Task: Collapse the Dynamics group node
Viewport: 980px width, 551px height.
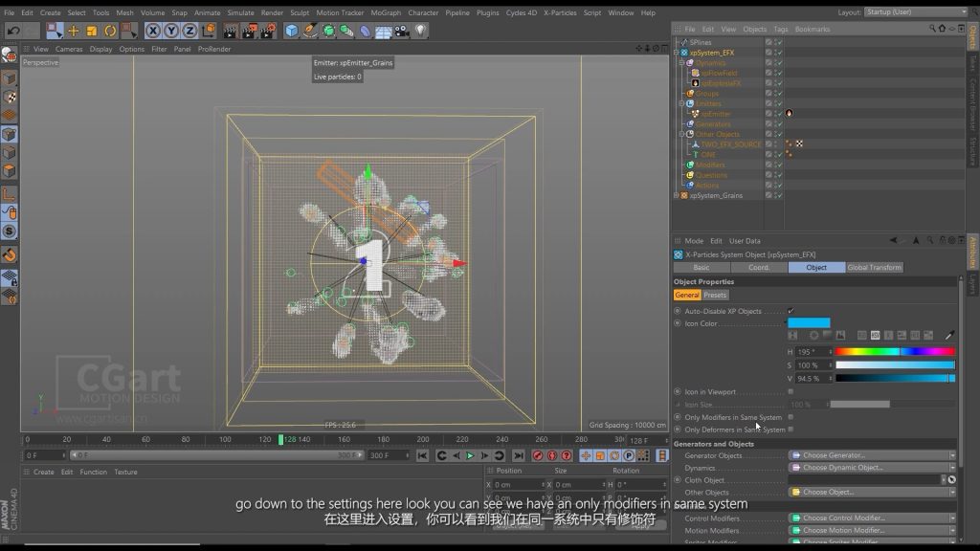Action: click(x=681, y=62)
